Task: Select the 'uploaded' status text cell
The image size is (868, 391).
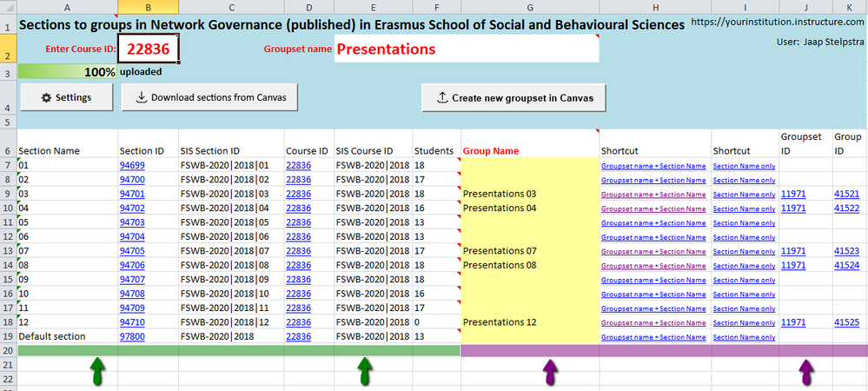Action: click(141, 72)
